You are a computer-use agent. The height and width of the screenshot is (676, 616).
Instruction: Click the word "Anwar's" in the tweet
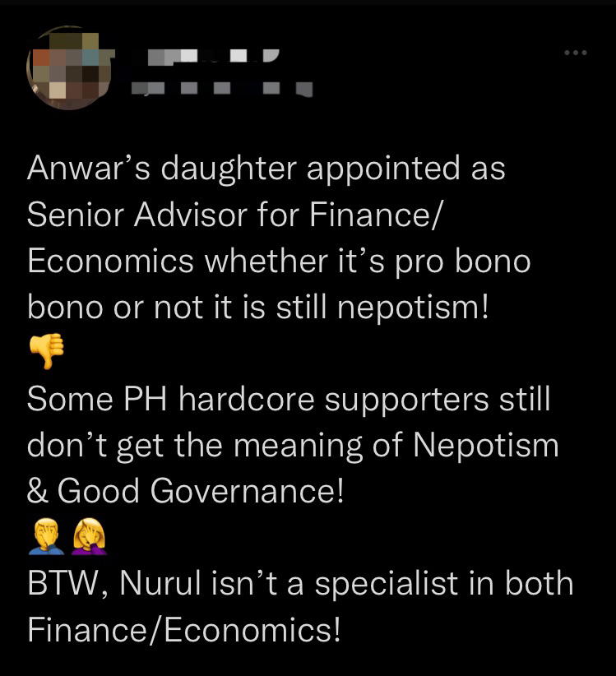[88, 169]
